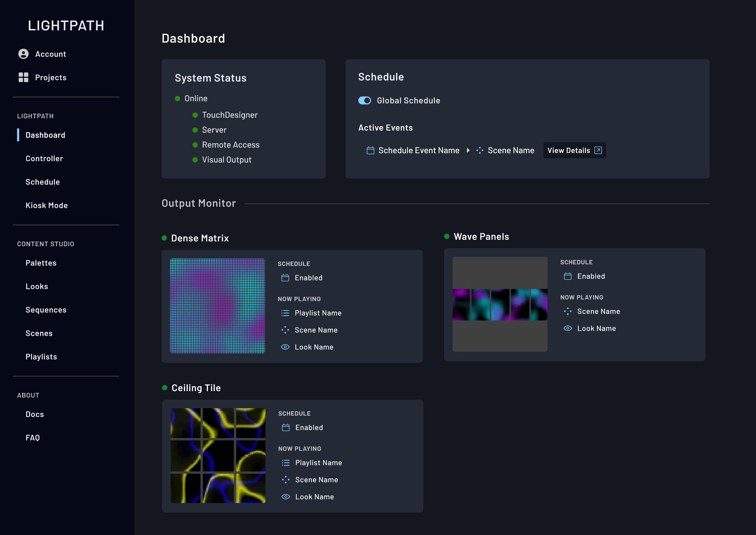Open Playlists under Content Studio

coord(41,357)
